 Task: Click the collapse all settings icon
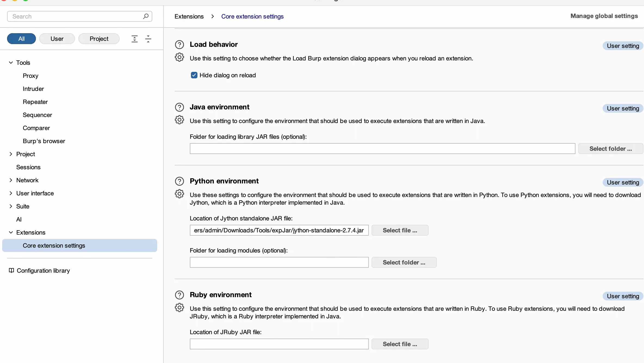point(148,39)
